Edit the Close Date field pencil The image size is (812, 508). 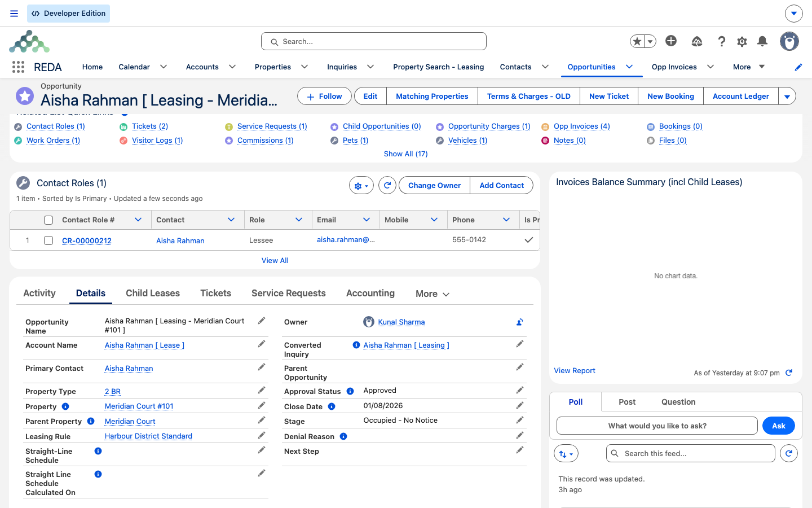(x=520, y=405)
